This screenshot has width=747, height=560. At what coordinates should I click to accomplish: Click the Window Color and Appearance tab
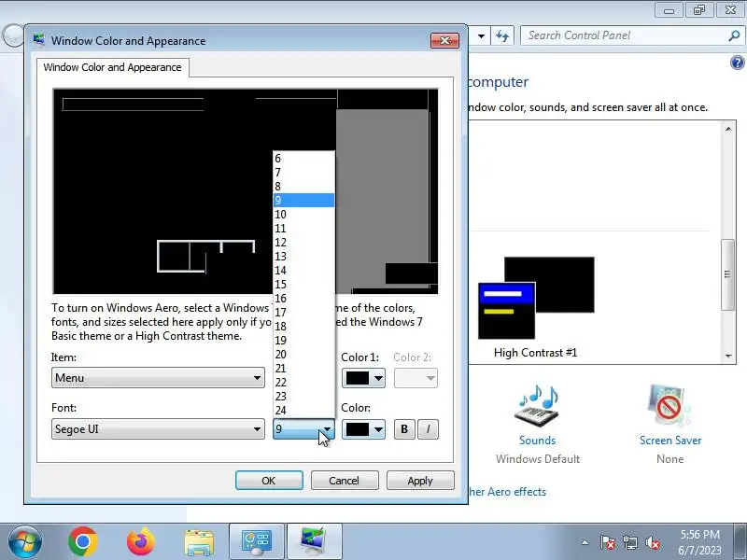[x=112, y=67]
